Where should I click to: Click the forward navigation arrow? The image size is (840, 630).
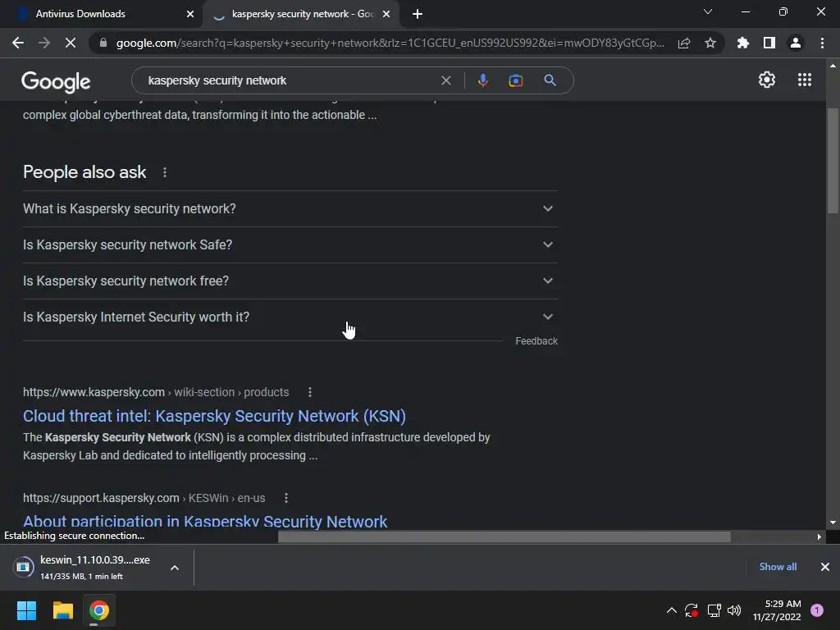pyautogui.click(x=44, y=43)
